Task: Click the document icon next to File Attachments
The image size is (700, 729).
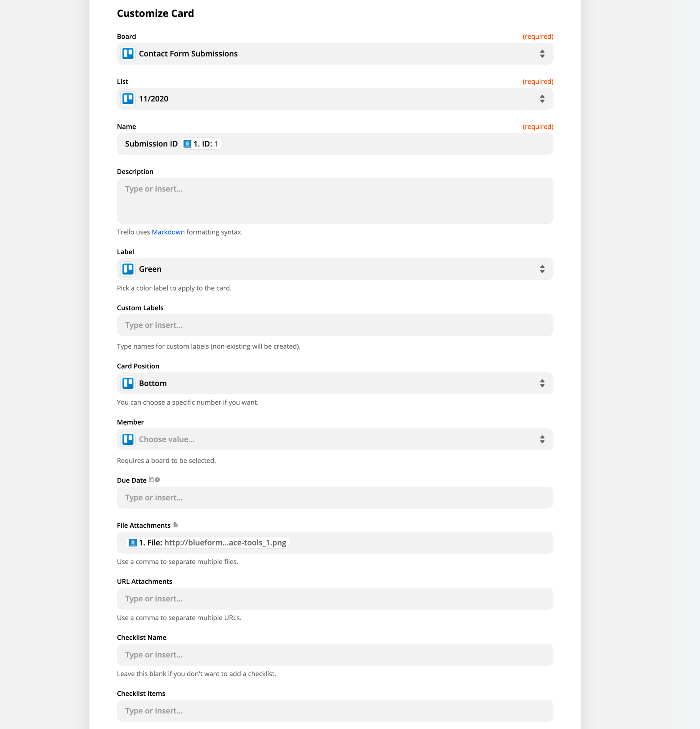Action: [176, 525]
